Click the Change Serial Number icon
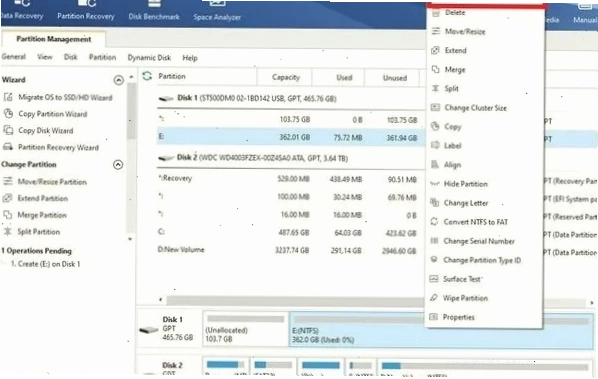Screen dimensions: 598x379 (x=434, y=241)
